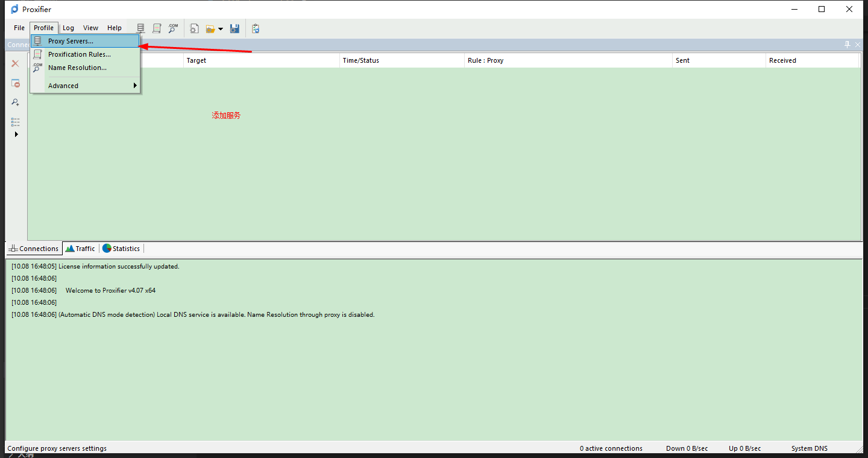The image size is (868, 458).
Task: Click the red X icon in sidebar
Action: pos(16,63)
